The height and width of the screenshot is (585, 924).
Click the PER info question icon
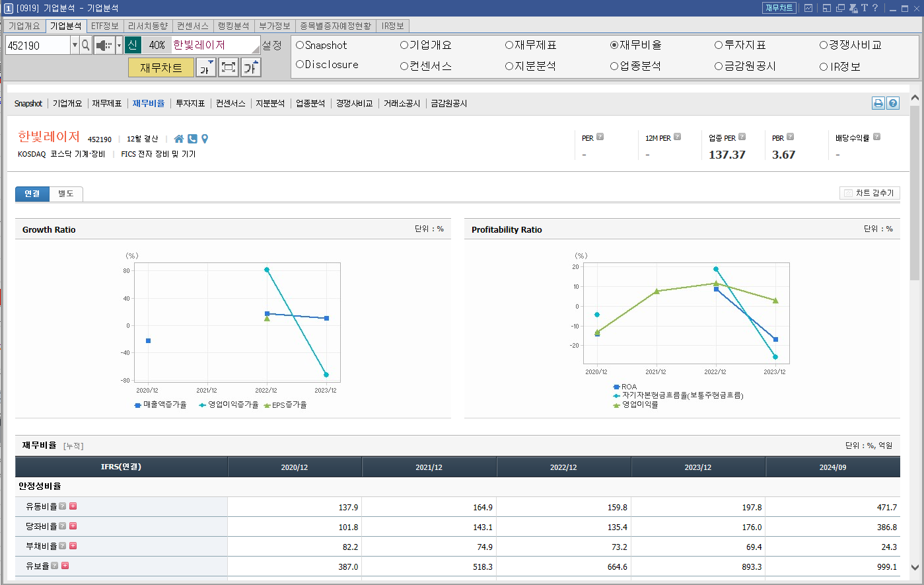(x=600, y=137)
